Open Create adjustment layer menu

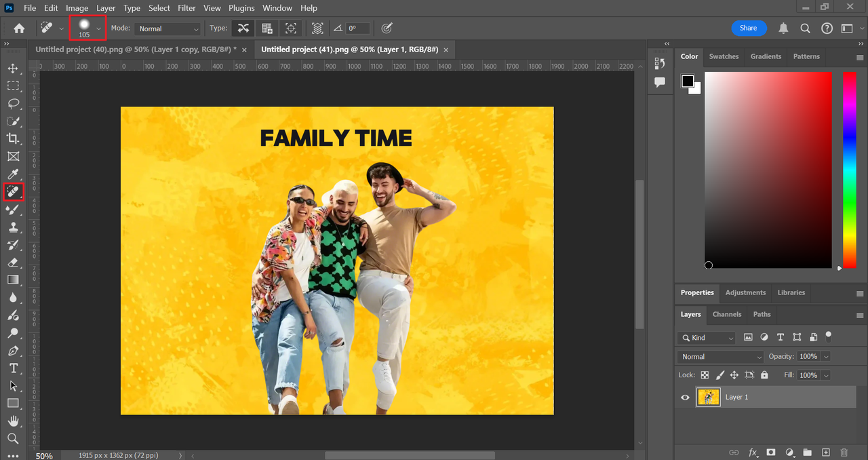(x=789, y=453)
